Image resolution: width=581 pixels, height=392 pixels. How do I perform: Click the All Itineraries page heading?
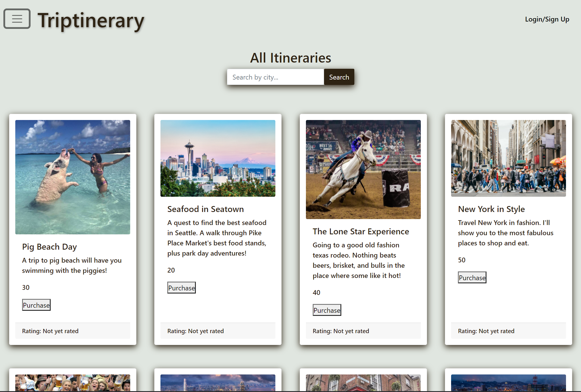(290, 57)
